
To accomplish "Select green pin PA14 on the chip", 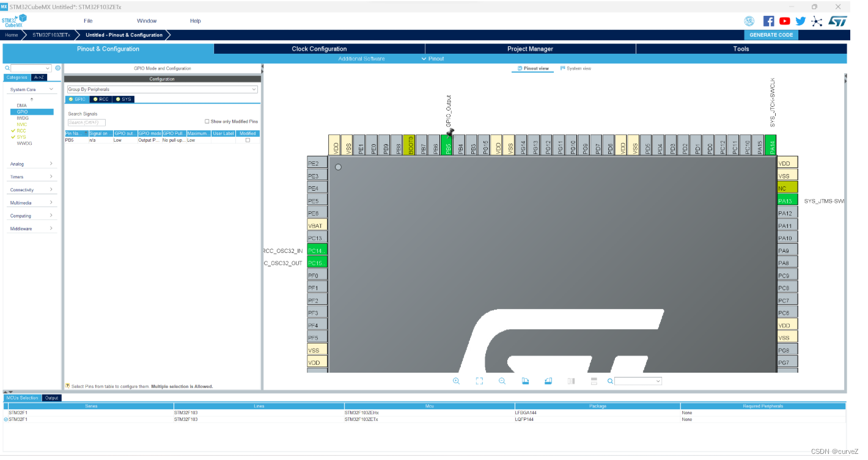I will click(771, 145).
